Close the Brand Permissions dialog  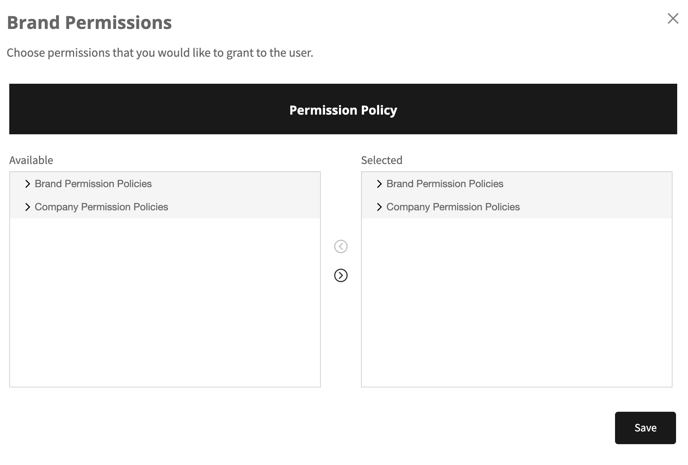pos(673,18)
